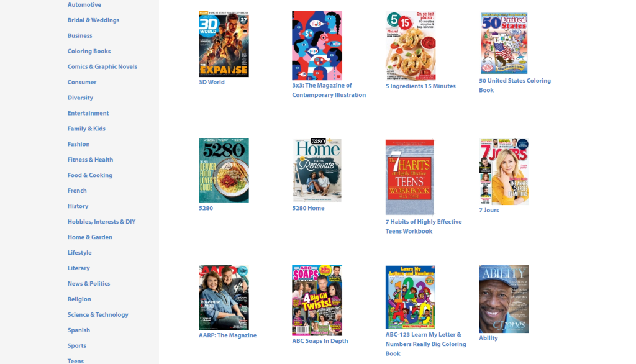
Task: Select the ABC Soaps In Depth cover
Action: (x=317, y=300)
